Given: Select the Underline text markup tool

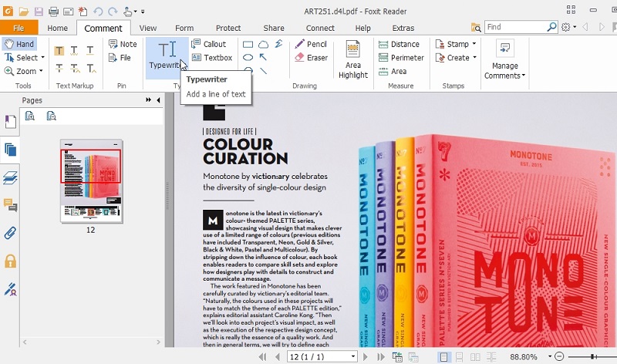Looking at the screenshot, I should point(90,50).
